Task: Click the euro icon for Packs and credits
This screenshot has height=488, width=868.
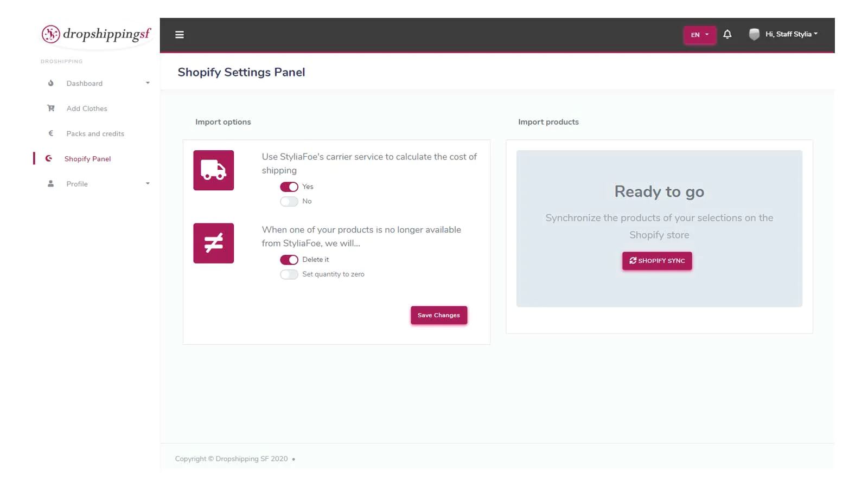Action: pos(51,133)
